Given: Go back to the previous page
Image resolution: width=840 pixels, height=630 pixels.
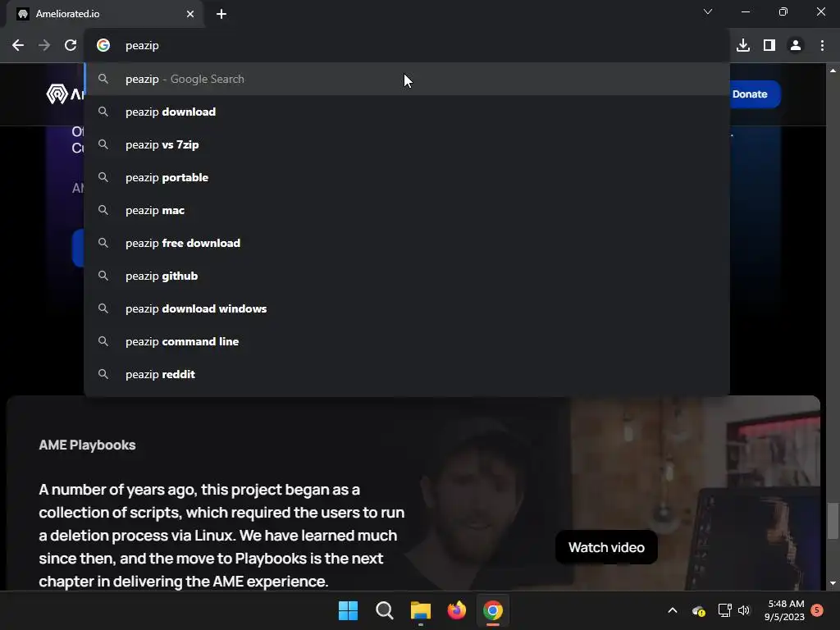Looking at the screenshot, I should (18, 46).
